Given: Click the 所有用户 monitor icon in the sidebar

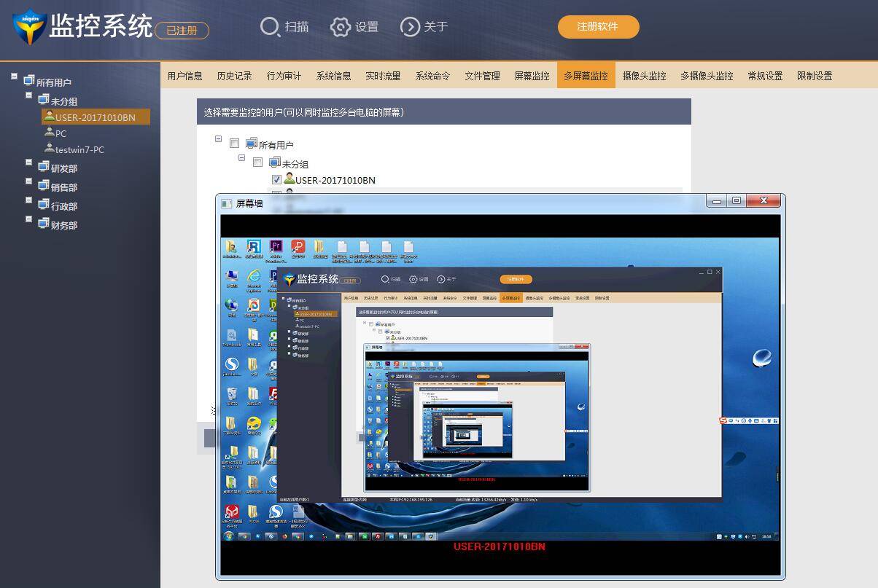Looking at the screenshot, I should point(29,80).
